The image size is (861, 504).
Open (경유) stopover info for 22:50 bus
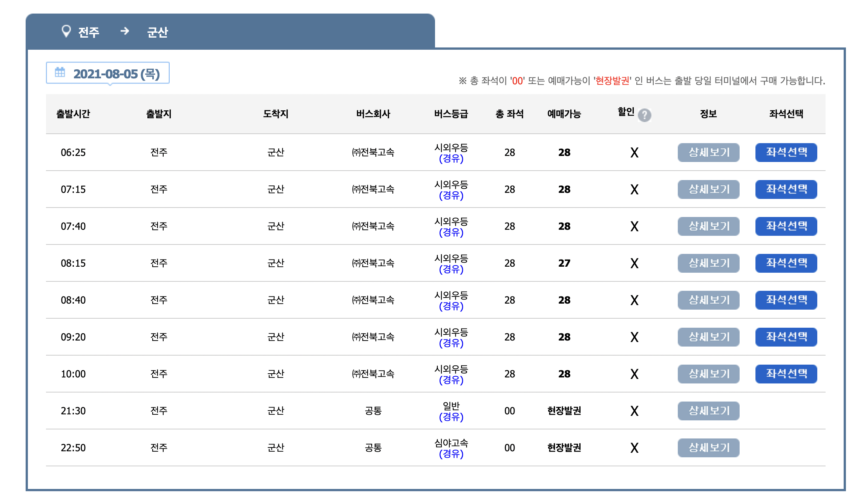pyautogui.click(x=451, y=454)
